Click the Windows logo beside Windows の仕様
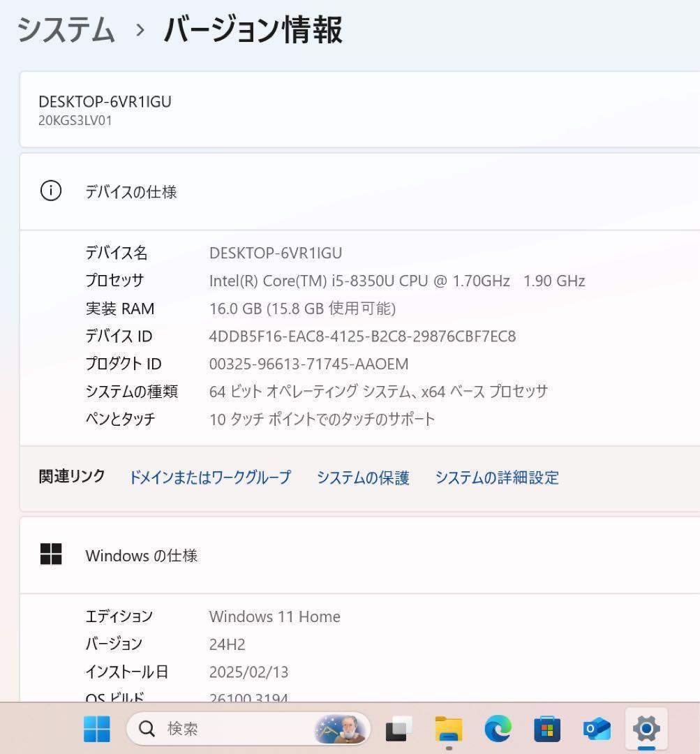Viewport: 700px width, 754px height. [51, 554]
